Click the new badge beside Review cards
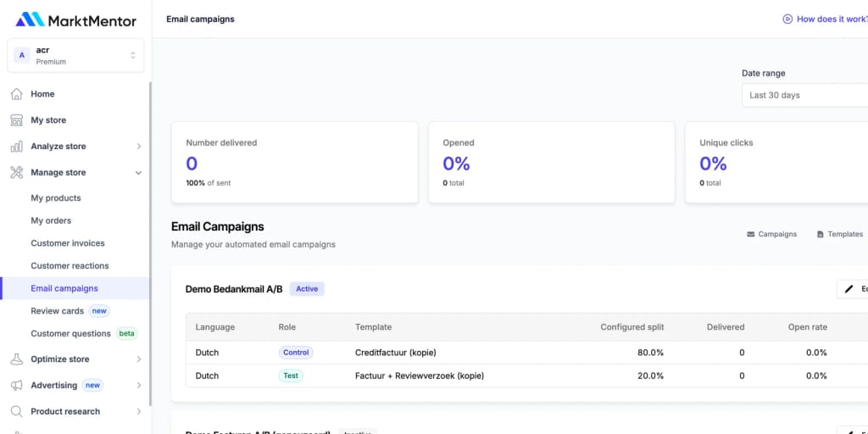Screen dimensions: 868x434 99,311
